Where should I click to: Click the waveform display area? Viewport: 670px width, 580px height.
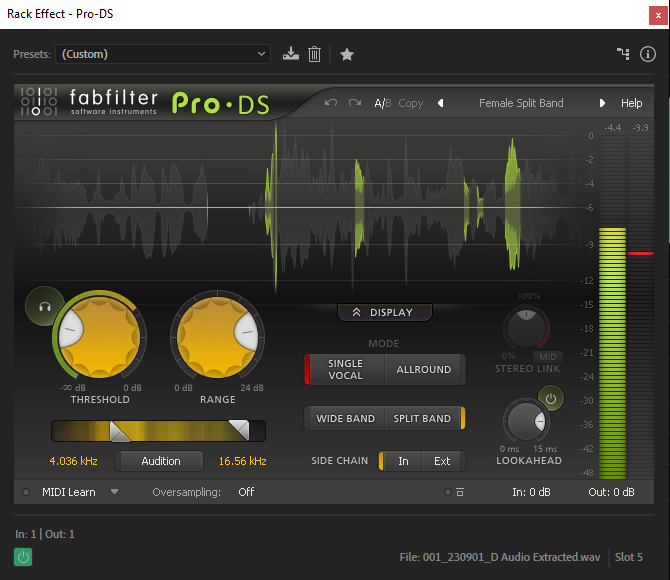pos(299,208)
